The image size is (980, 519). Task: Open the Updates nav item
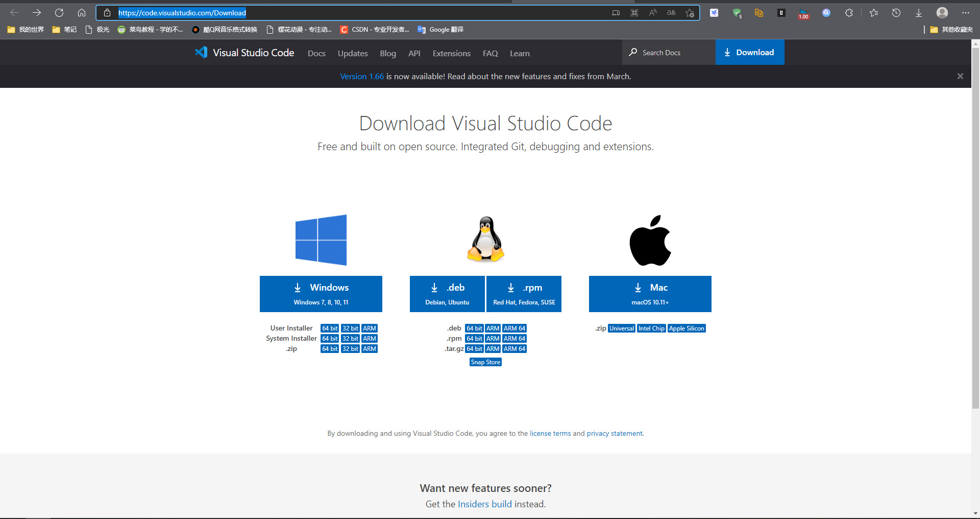point(353,53)
